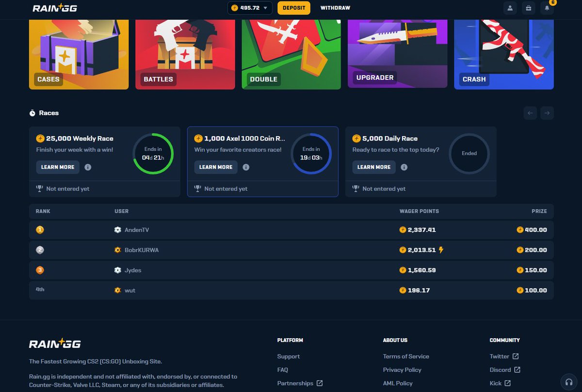The height and width of the screenshot is (392, 582).
Task: Click the trophy icon on Axel race
Action: [x=198, y=188]
